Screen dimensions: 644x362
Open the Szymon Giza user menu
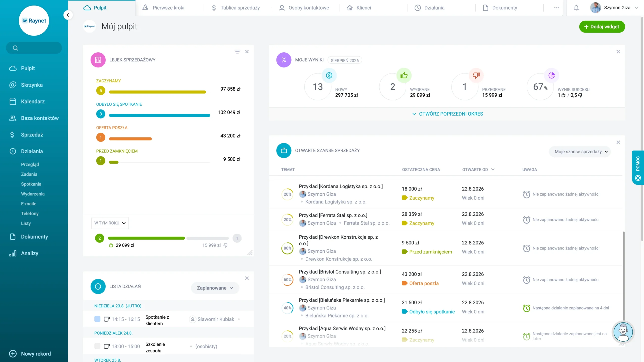(614, 8)
